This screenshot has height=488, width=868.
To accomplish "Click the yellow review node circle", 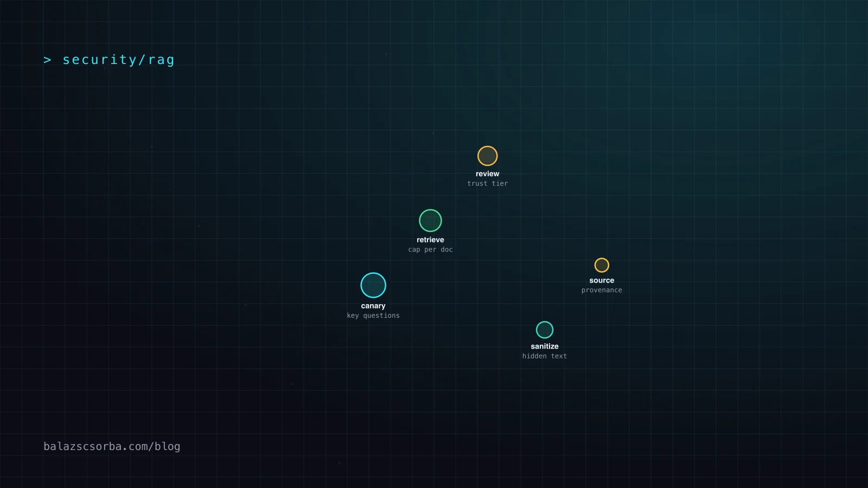I will click(487, 156).
